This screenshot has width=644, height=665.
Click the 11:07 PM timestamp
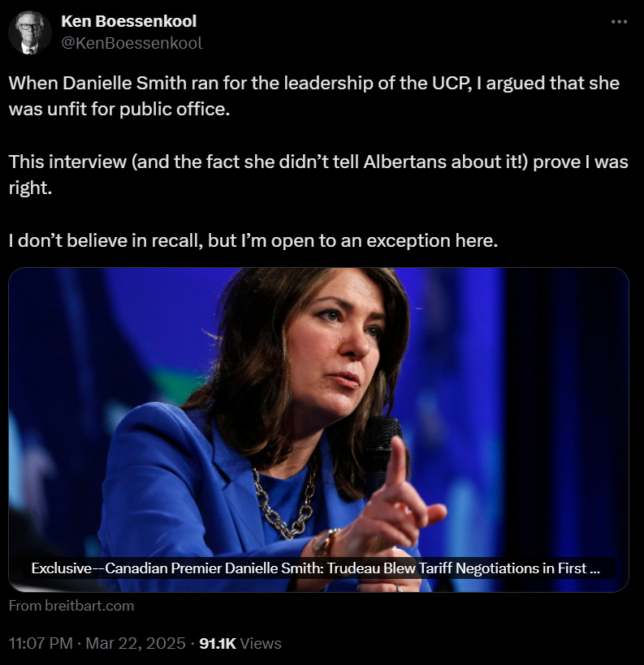(41, 643)
